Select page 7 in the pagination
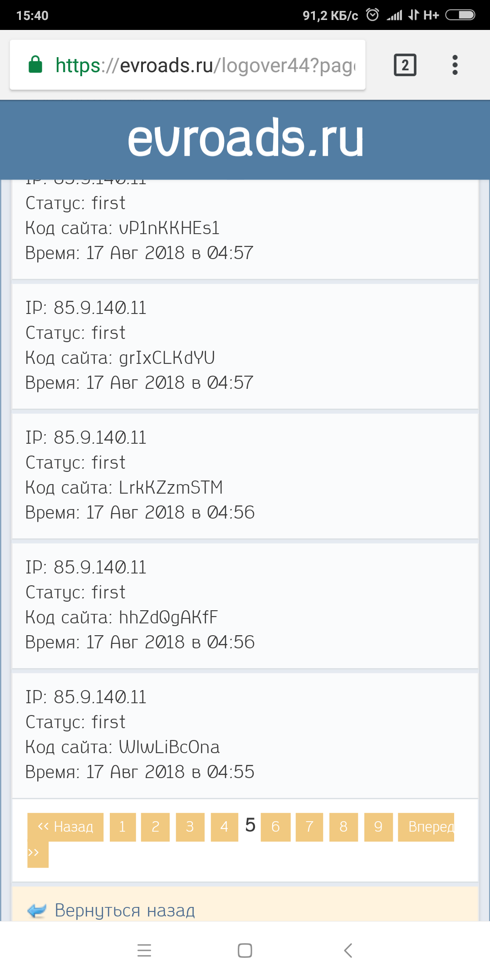 coord(309,827)
